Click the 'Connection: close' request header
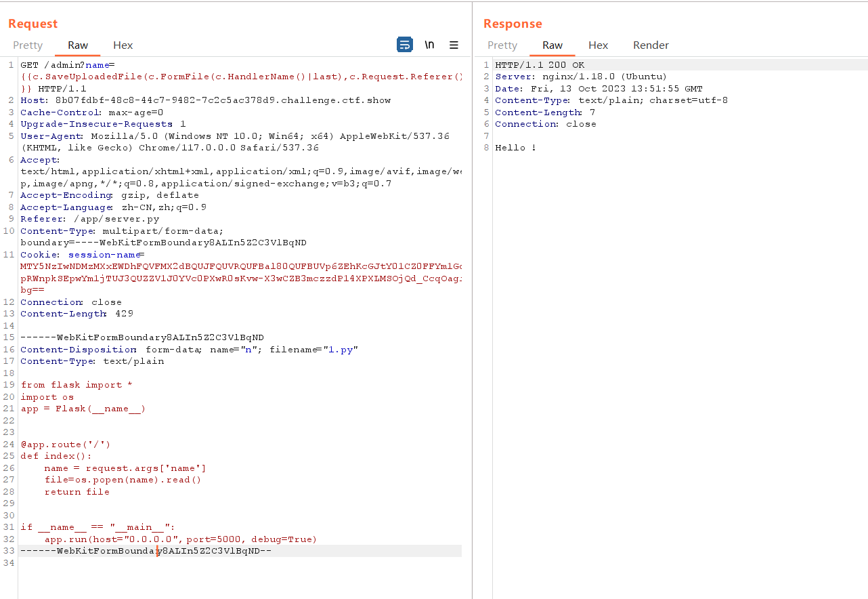The height and width of the screenshot is (599, 868). (71, 302)
